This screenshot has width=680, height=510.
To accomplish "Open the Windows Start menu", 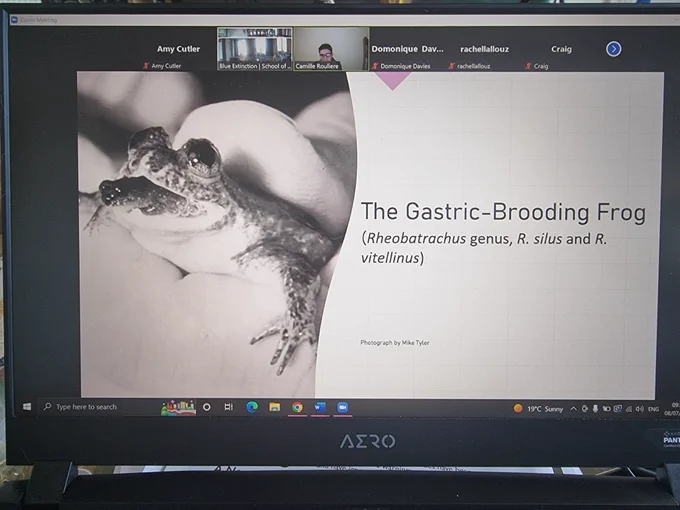I will pos(27,407).
